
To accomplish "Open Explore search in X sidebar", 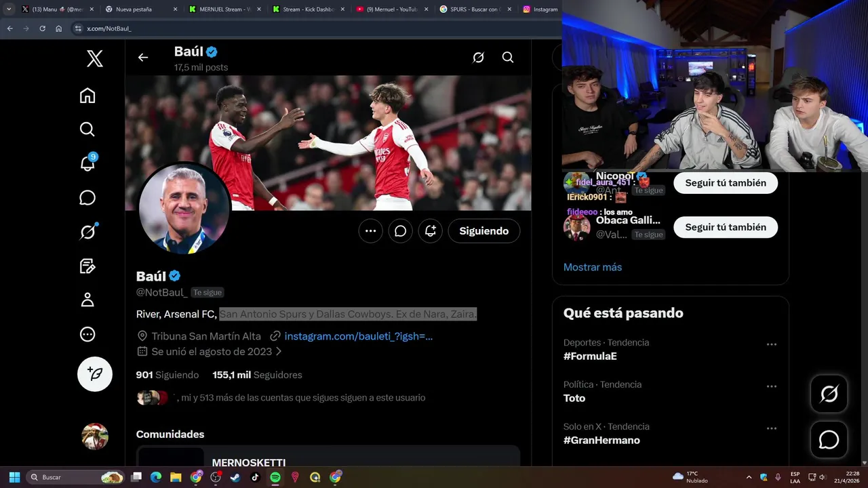I will point(87,129).
